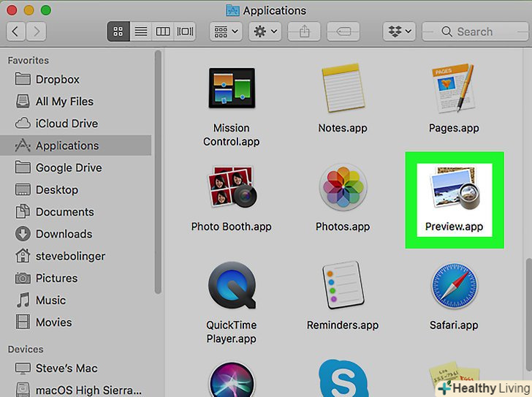Viewport: 532px width, 397px height.
Task: Open the Skype app icon
Action: pos(343,378)
